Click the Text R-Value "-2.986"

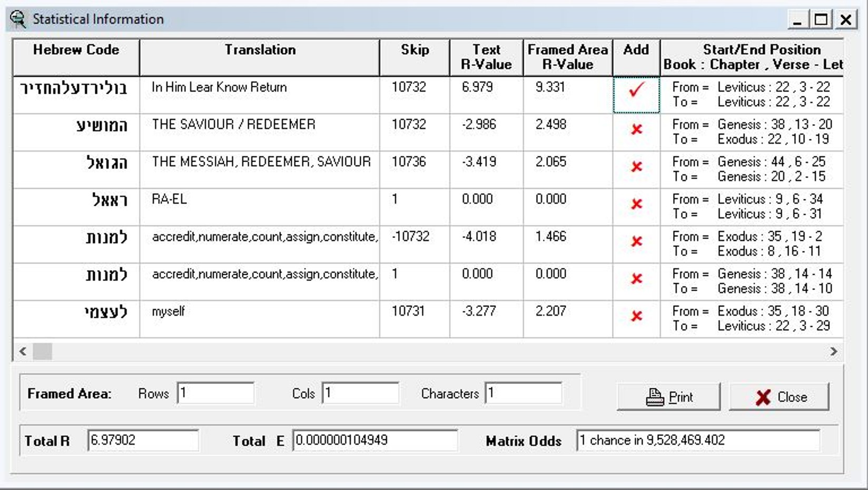(x=479, y=125)
